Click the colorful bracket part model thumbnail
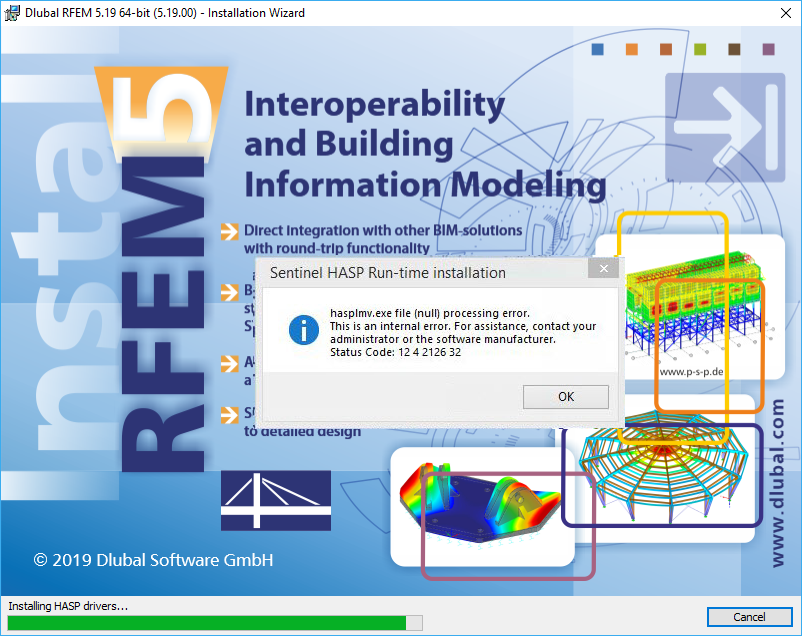Image resolution: width=802 pixels, height=636 pixels. [482, 507]
